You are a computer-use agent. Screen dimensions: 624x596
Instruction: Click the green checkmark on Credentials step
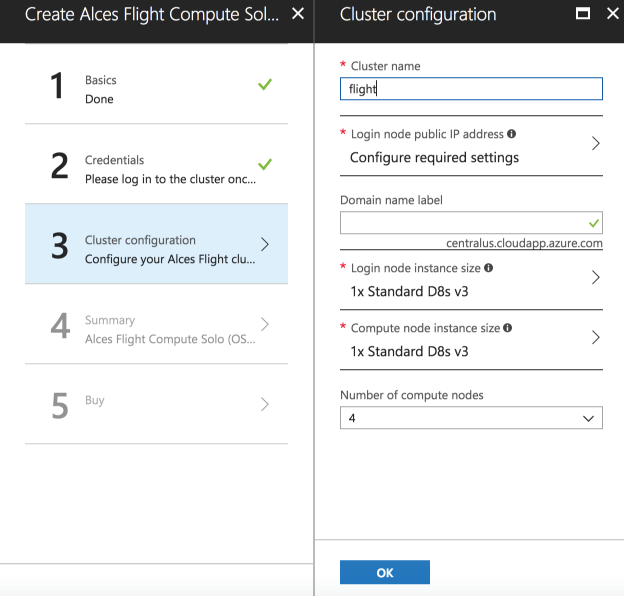tap(264, 165)
